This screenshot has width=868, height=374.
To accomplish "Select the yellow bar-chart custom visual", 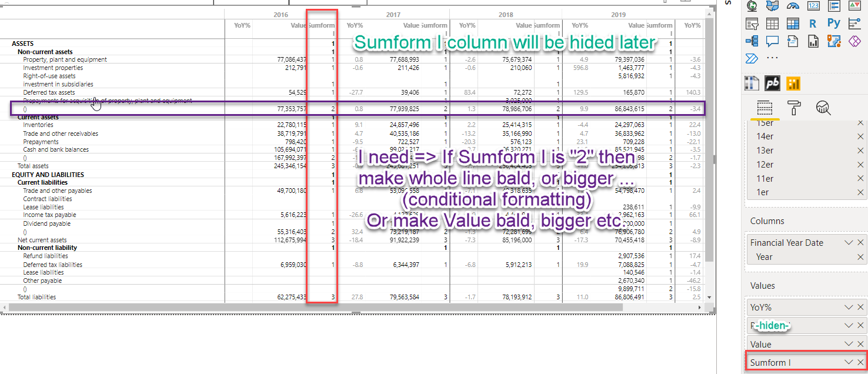I will point(793,84).
